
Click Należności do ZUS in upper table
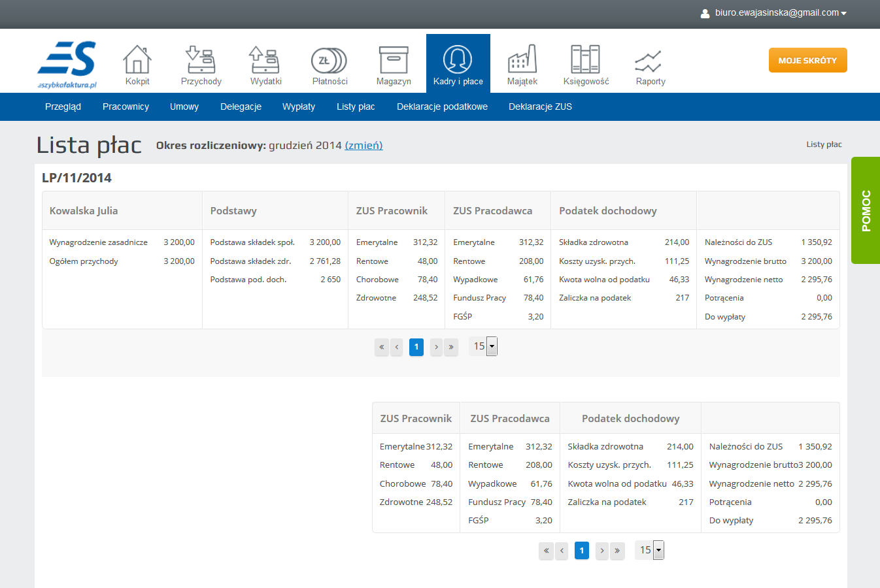coord(738,242)
